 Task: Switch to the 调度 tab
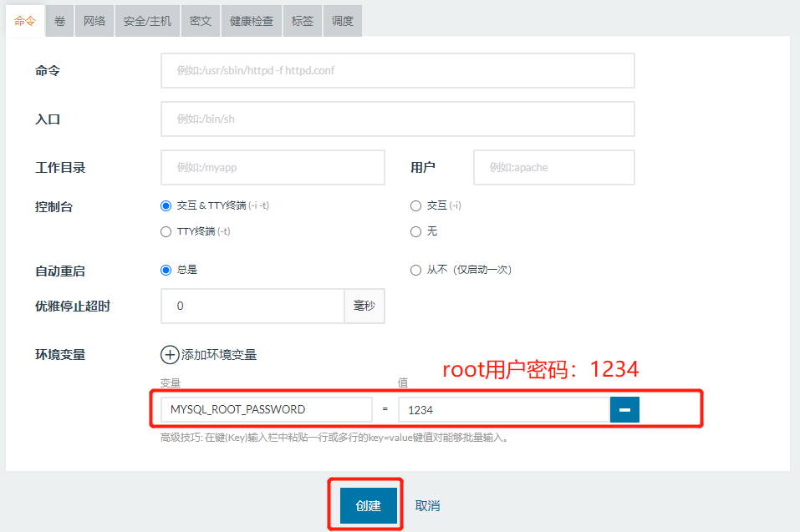click(x=342, y=21)
